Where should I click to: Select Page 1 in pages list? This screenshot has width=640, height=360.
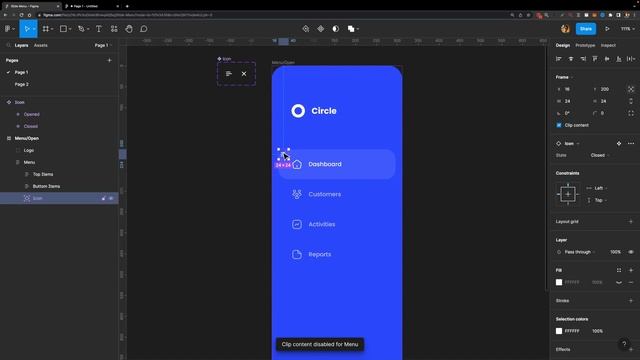click(22, 72)
